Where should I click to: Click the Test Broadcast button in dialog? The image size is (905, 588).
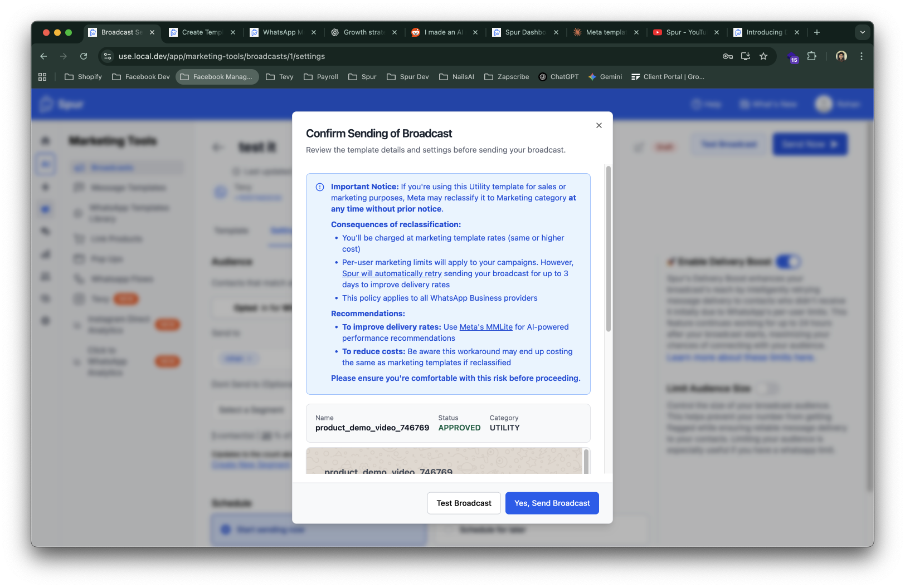click(464, 503)
